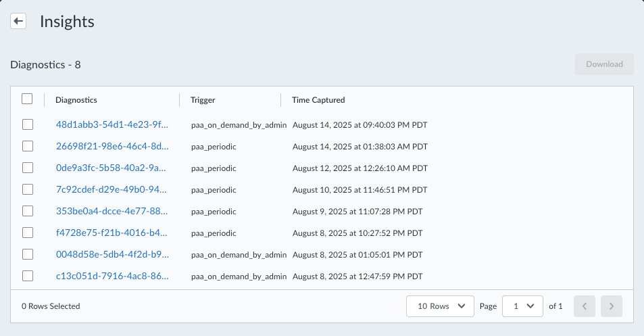Check the row for diagnostic c13c051d-7916

pyautogui.click(x=28, y=276)
